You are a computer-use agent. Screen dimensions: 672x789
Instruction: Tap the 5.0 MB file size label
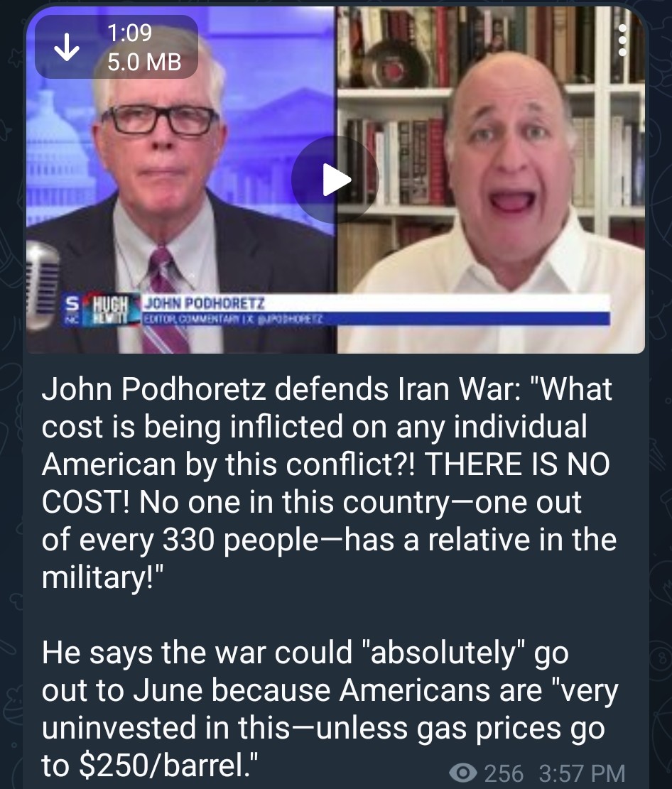coord(144,62)
